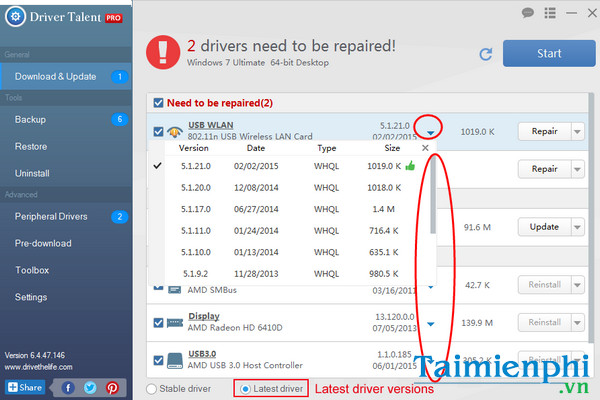
Task: Close the version list popup
Action: click(425, 148)
